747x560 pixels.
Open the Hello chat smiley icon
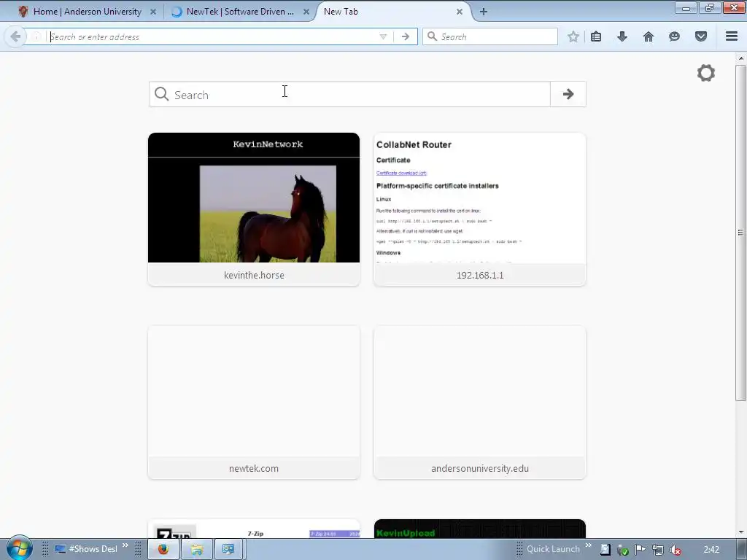coord(674,36)
